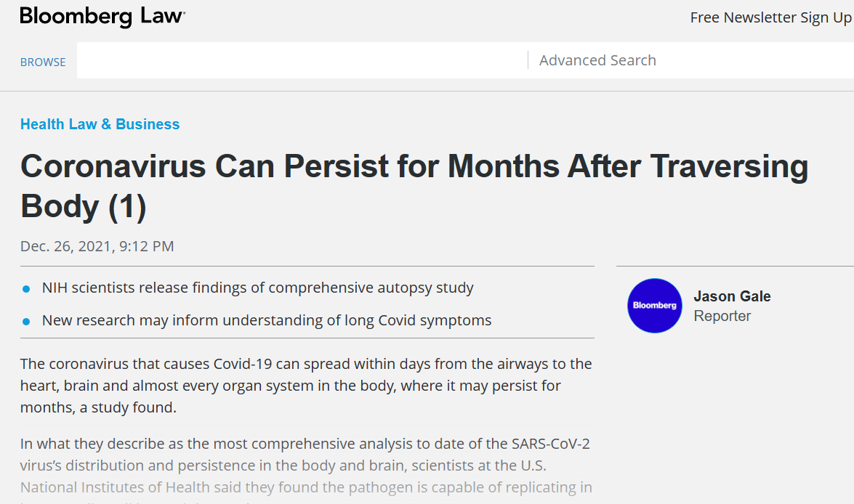Image resolution: width=854 pixels, height=504 pixels.
Task: Click the Coronavirus Can Persist article headline
Action: (x=414, y=167)
